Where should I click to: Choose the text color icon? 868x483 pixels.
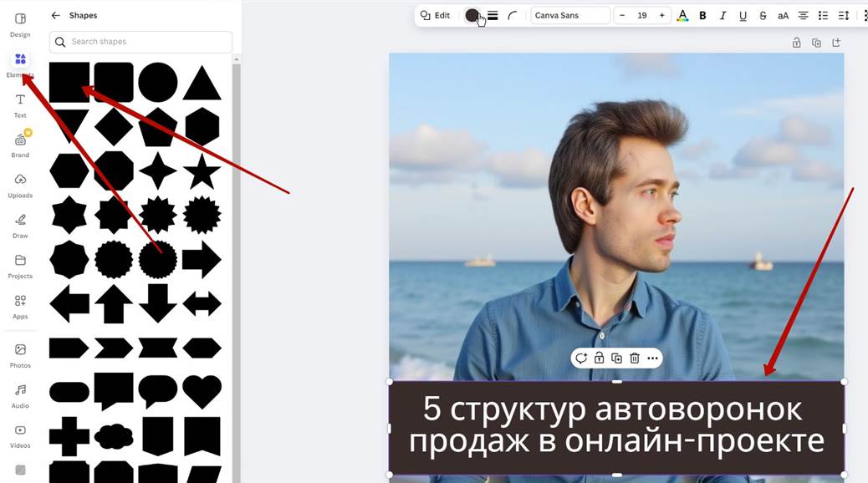coord(682,15)
